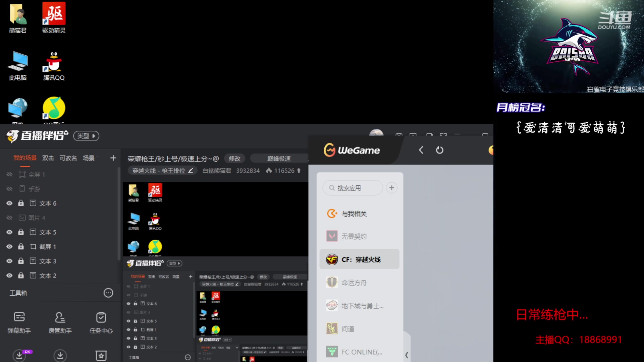Toggle the lock on 文本 5
644x362 pixels.
21,232
